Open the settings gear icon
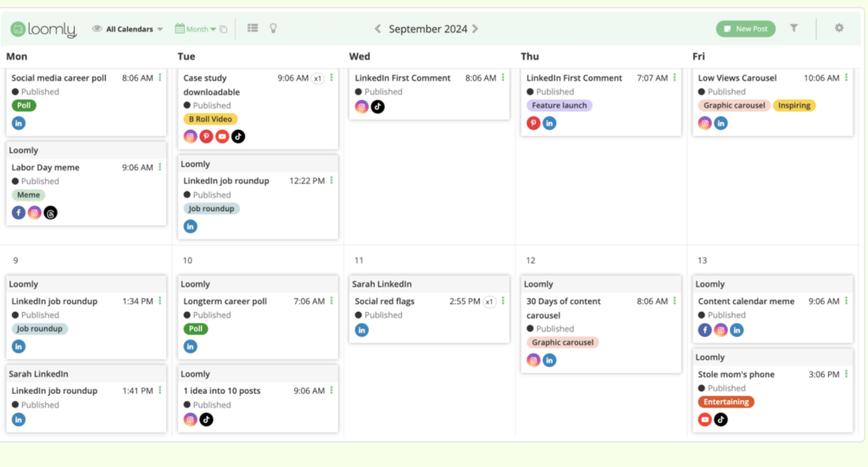 (x=839, y=28)
